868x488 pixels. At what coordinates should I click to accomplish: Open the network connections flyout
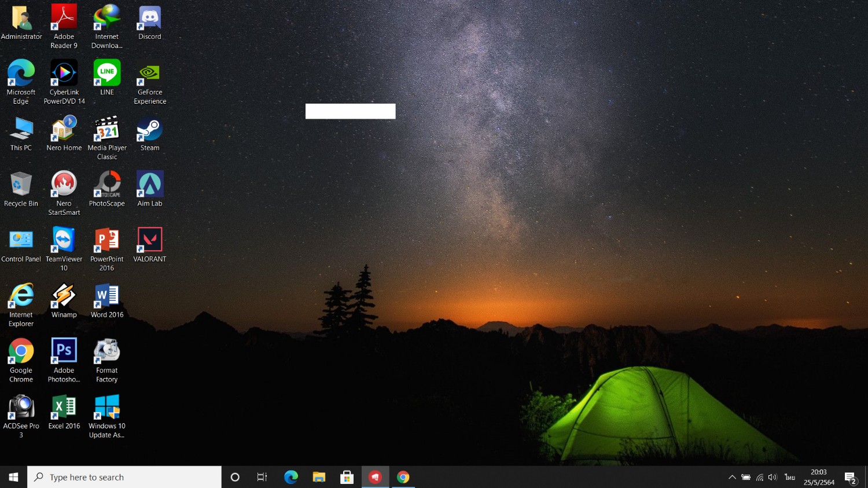[x=760, y=478]
